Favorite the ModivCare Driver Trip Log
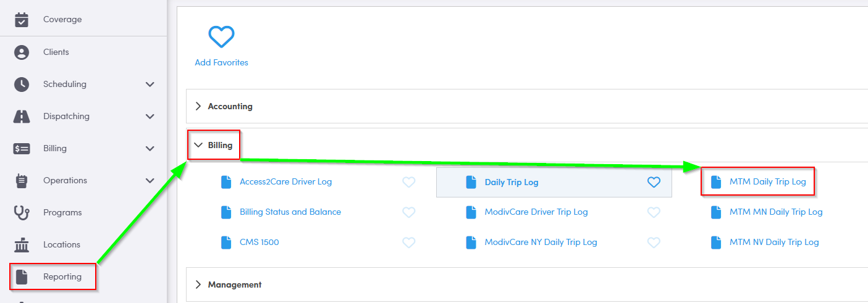 pos(654,212)
